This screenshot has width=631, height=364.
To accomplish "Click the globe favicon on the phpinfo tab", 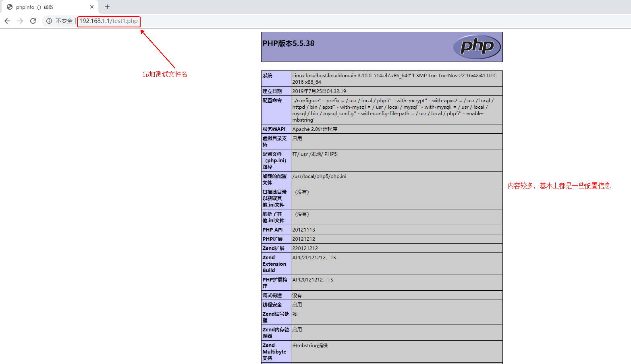I will coord(10,7).
